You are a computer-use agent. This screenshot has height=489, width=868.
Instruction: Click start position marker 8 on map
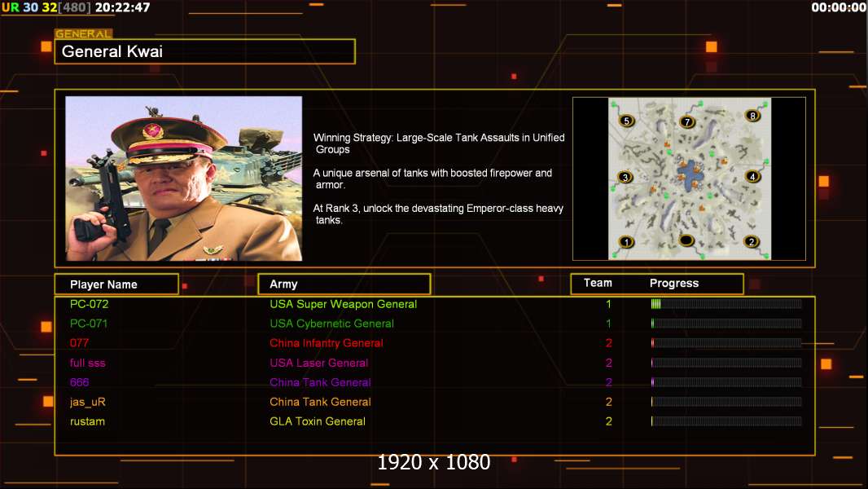coord(752,116)
